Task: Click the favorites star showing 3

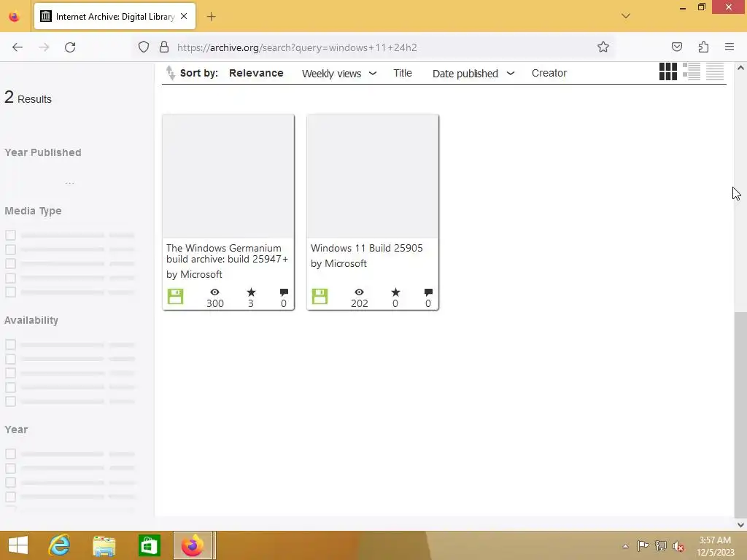Action: click(251, 292)
